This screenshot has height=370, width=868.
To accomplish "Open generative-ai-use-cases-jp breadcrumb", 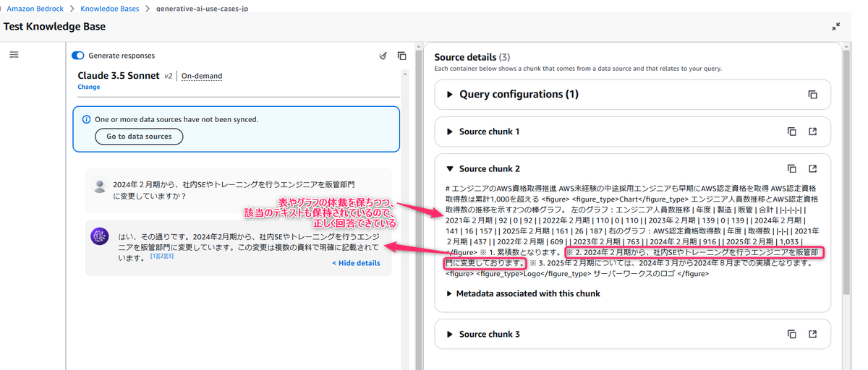I will 201,9.
